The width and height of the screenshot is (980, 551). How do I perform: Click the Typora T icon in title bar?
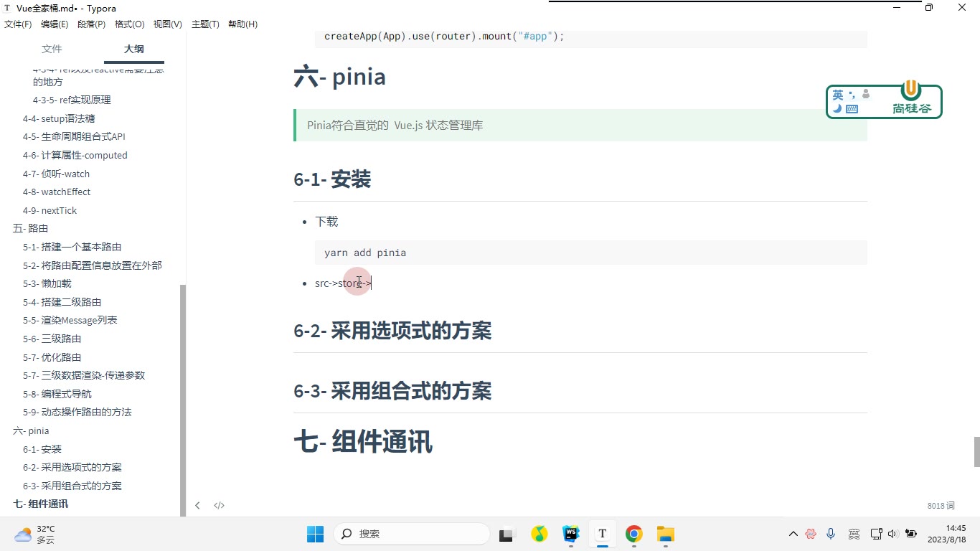pos(7,8)
